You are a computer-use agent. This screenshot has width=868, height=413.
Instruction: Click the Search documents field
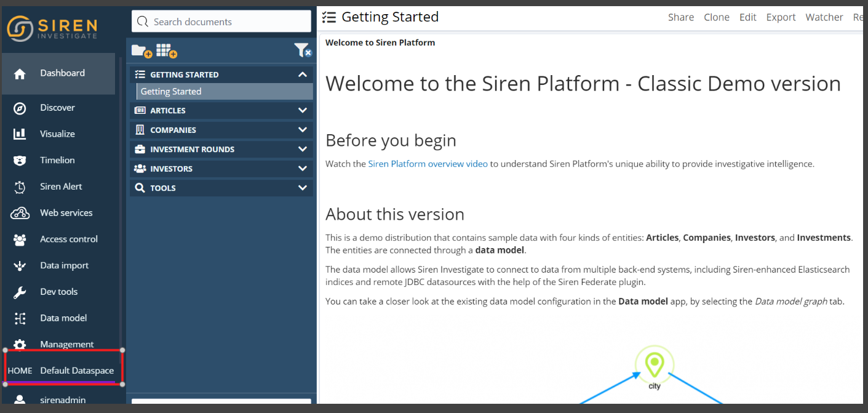click(221, 22)
